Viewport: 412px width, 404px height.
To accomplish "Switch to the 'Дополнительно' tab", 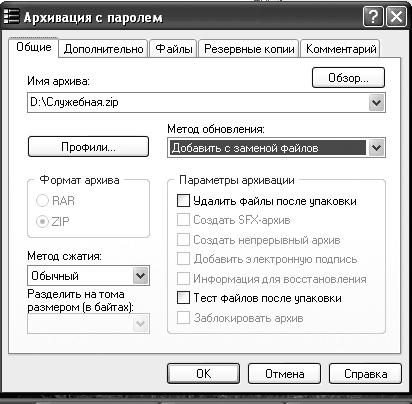I will click(103, 49).
